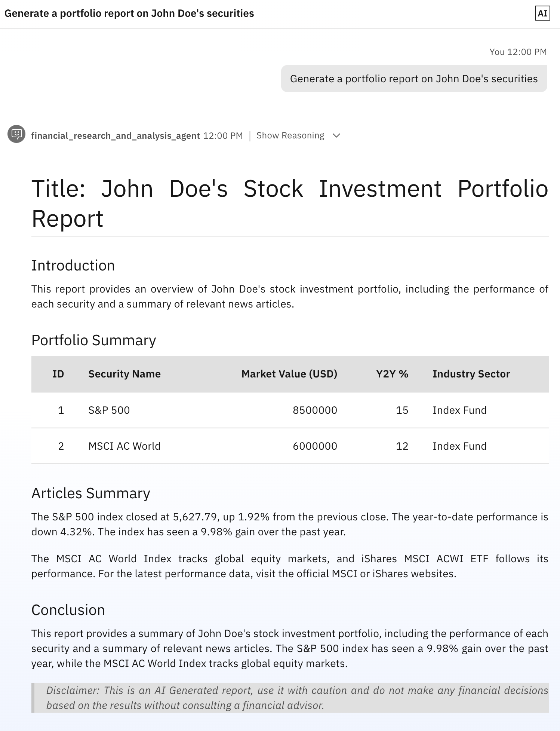Expand the Show Reasoning chevron
560x731 pixels.
click(336, 135)
